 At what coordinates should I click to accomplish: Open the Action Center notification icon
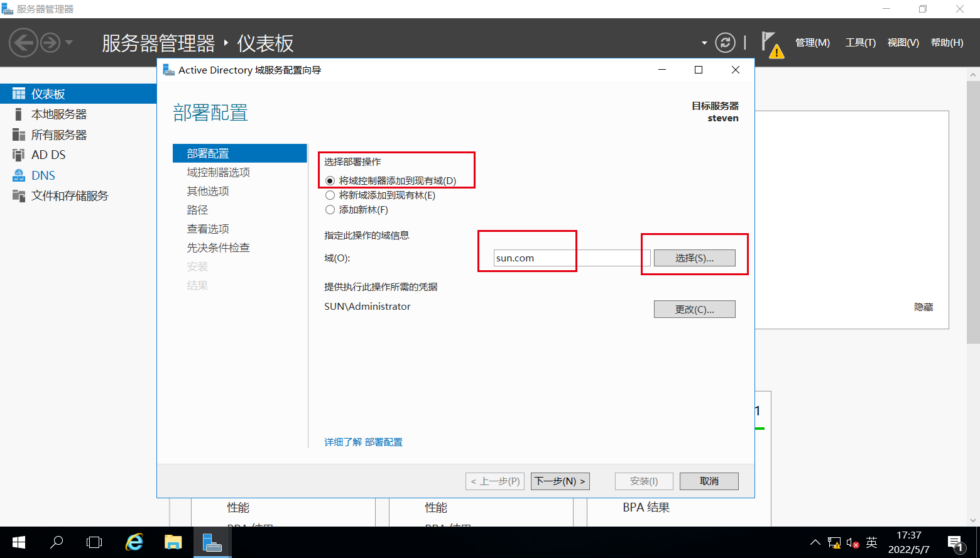pos(955,543)
